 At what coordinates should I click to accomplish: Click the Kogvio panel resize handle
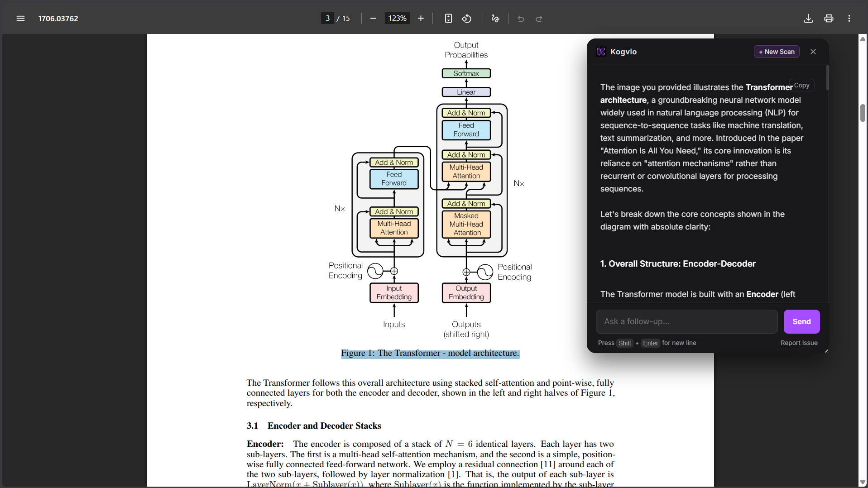click(826, 351)
